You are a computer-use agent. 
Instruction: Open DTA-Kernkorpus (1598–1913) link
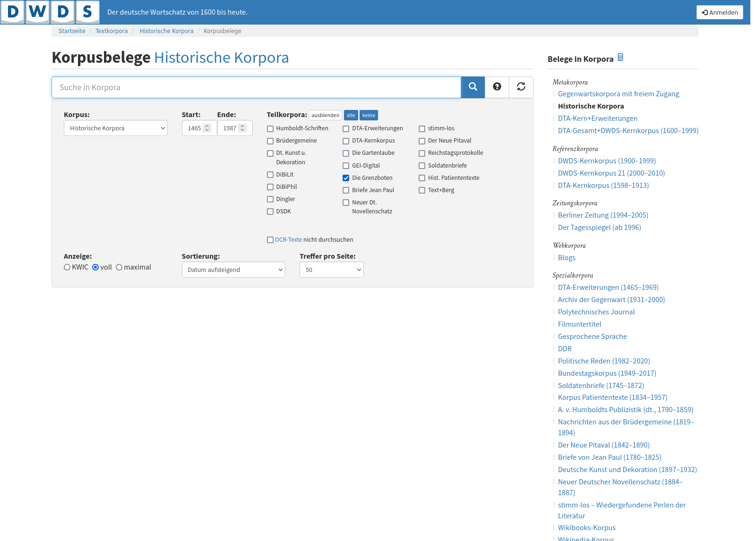coord(603,186)
